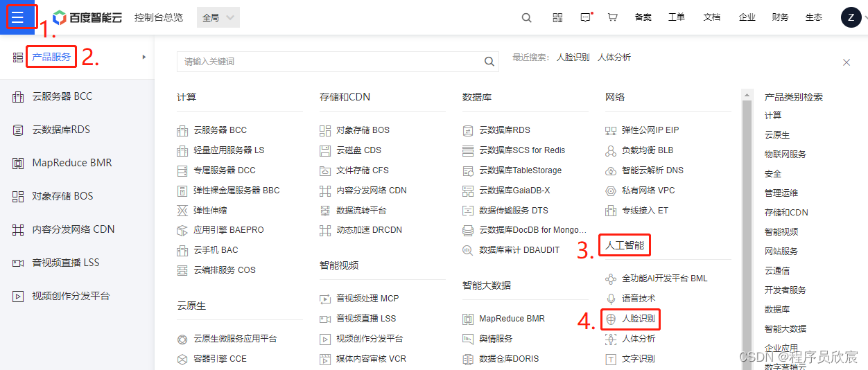Open the shopping cart icon
Image resolution: width=868 pixels, height=370 pixels.
(612, 17)
